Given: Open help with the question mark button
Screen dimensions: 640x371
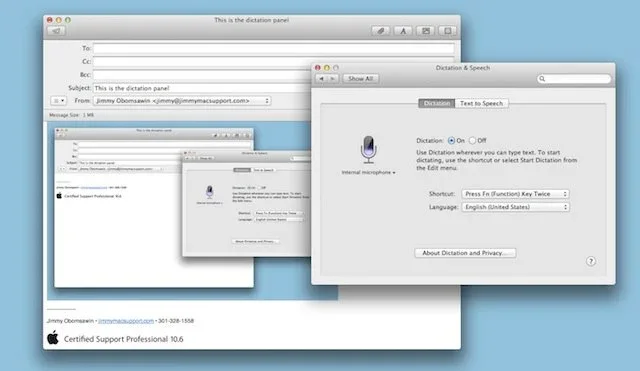Looking at the screenshot, I should click(591, 261).
